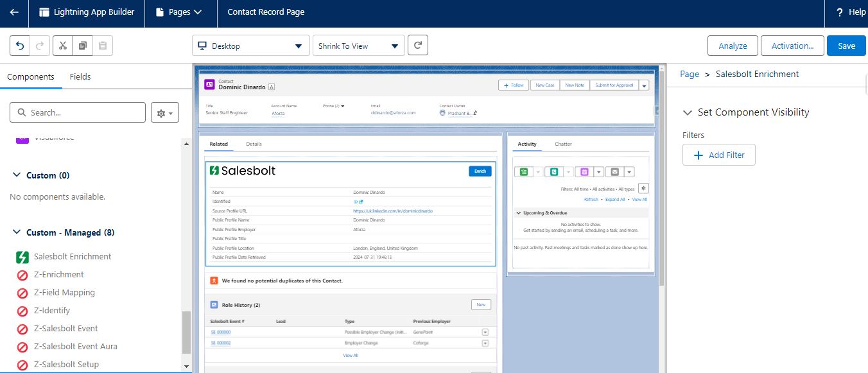Click the component search field
The width and height of the screenshot is (868, 373).
tap(78, 112)
